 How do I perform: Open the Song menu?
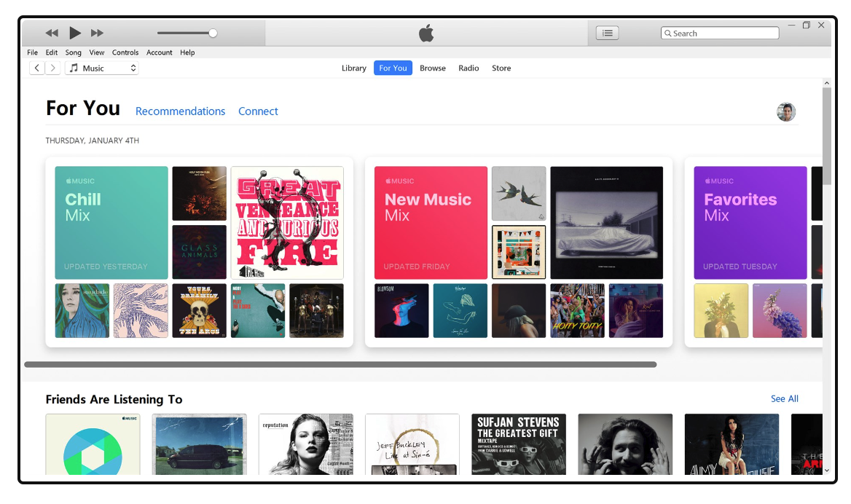tap(74, 52)
